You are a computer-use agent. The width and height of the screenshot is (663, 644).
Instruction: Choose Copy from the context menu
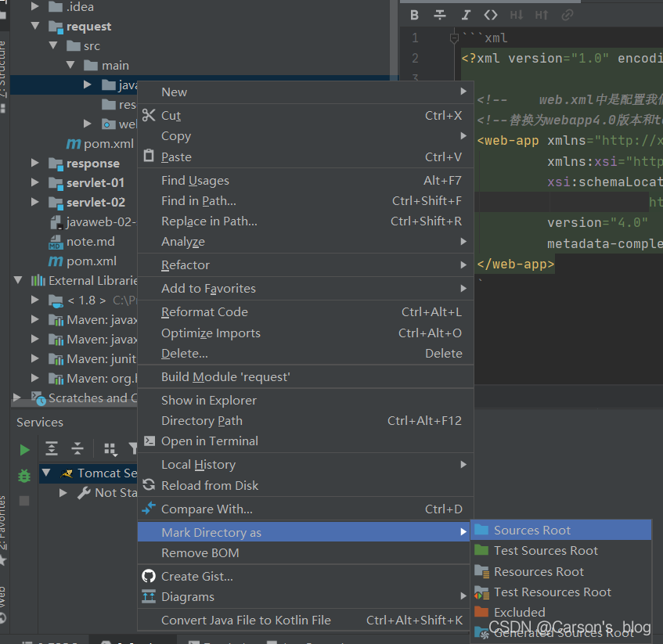pyautogui.click(x=305, y=135)
